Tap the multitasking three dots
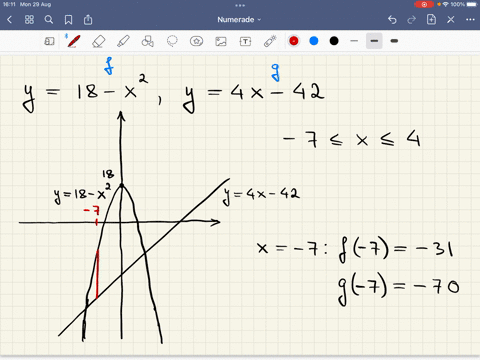The image size is (480, 360). [x=240, y=5]
